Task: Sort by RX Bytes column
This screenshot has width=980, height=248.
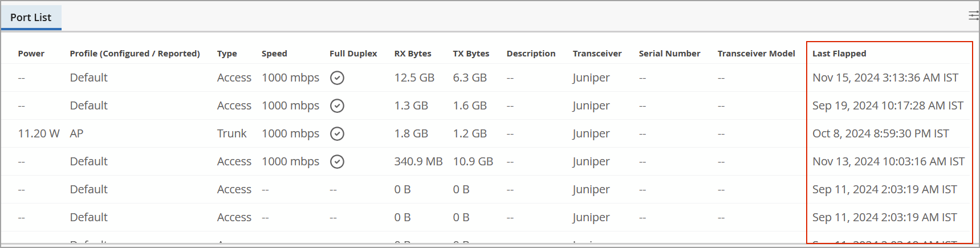Action: (x=413, y=54)
